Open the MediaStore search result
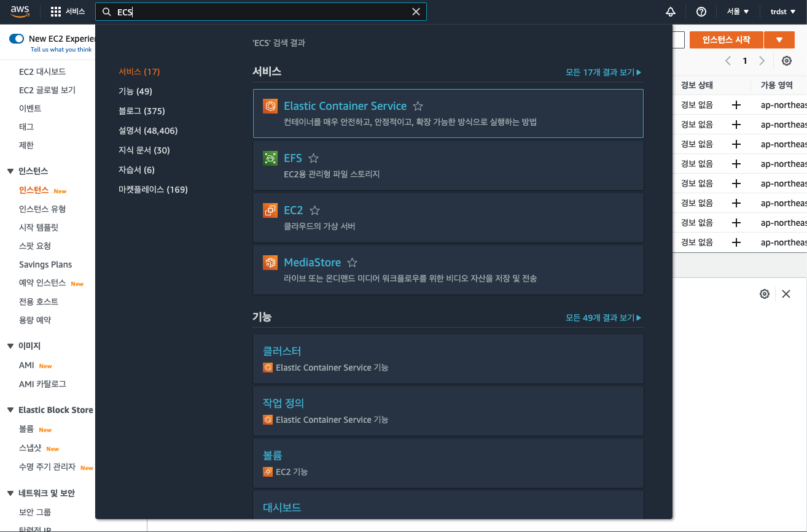The image size is (807, 532). (448, 270)
